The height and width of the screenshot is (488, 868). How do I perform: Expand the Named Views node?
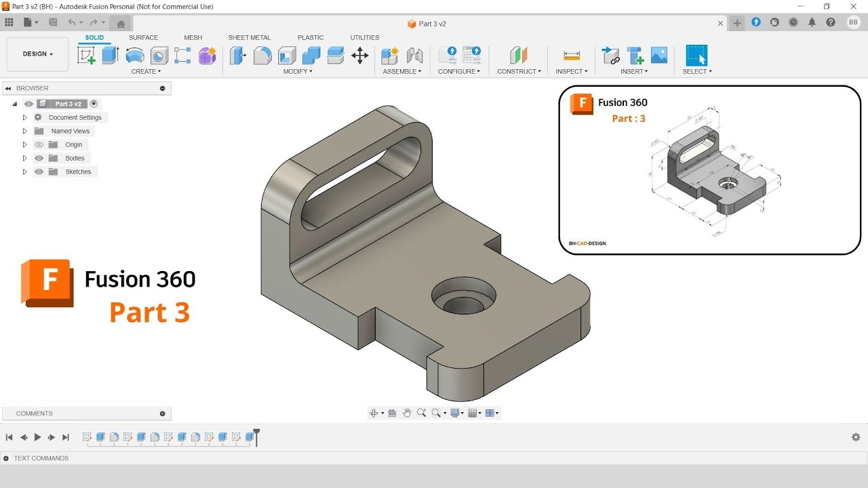pos(24,131)
